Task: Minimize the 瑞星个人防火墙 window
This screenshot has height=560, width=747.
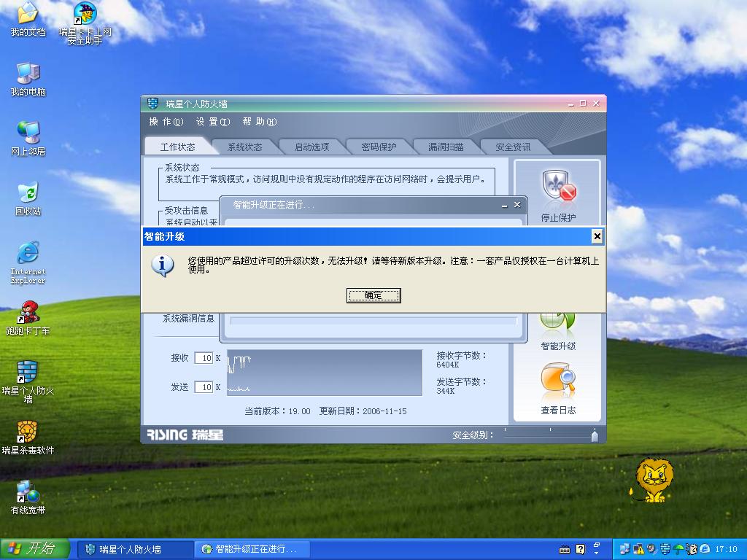Action: tap(571, 104)
